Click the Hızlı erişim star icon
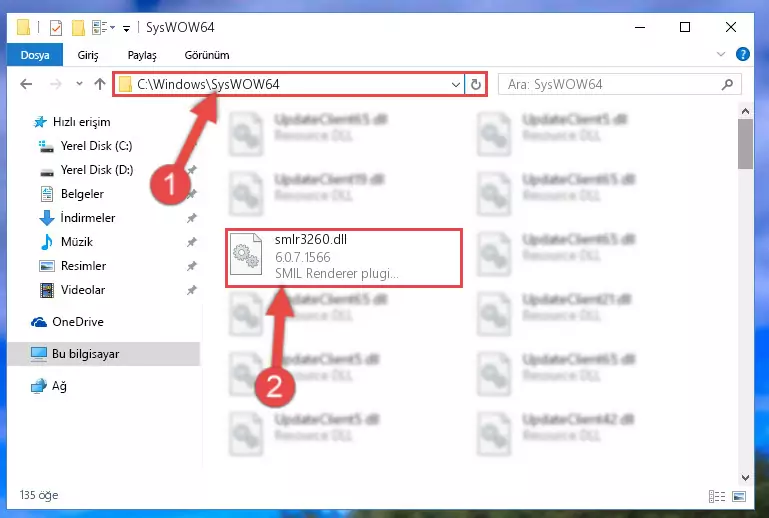 coord(40,122)
